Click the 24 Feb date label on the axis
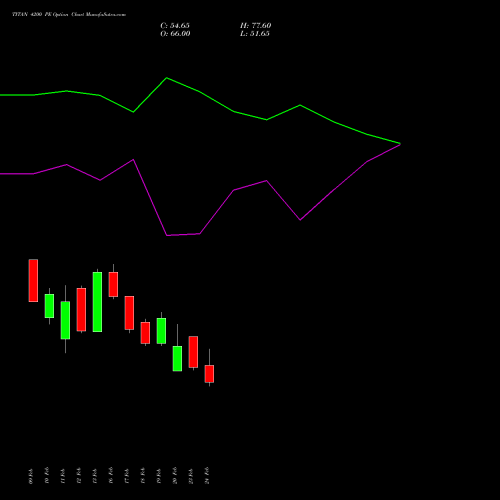Image resolution: width=500 pixels, height=500 pixels. 207,475
